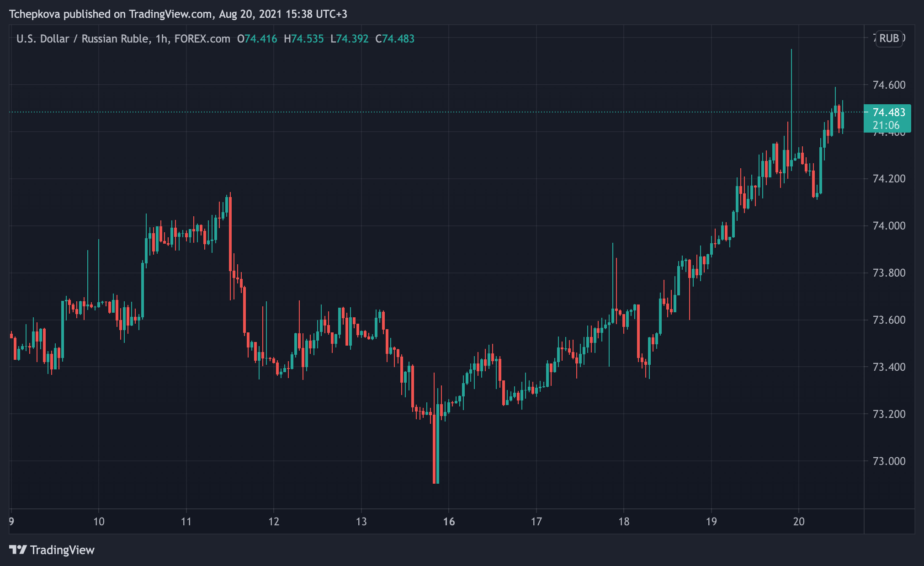Click the low value L74.392
The width and height of the screenshot is (924, 566).
[x=349, y=39]
